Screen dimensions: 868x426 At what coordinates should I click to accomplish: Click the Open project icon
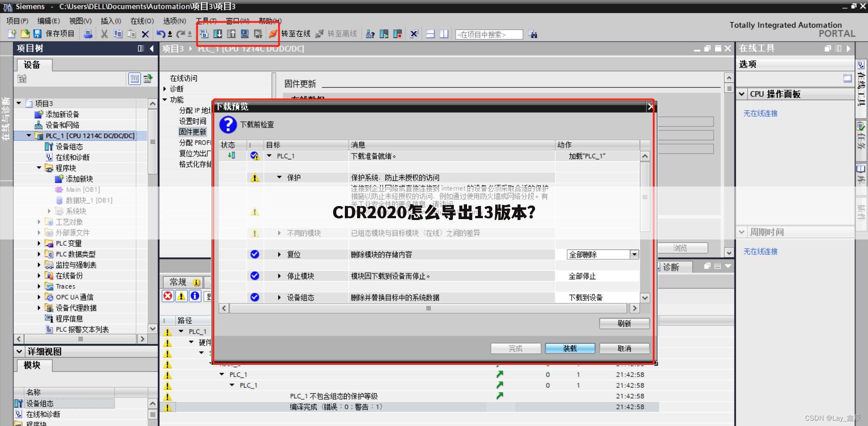(x=25, y=34)
